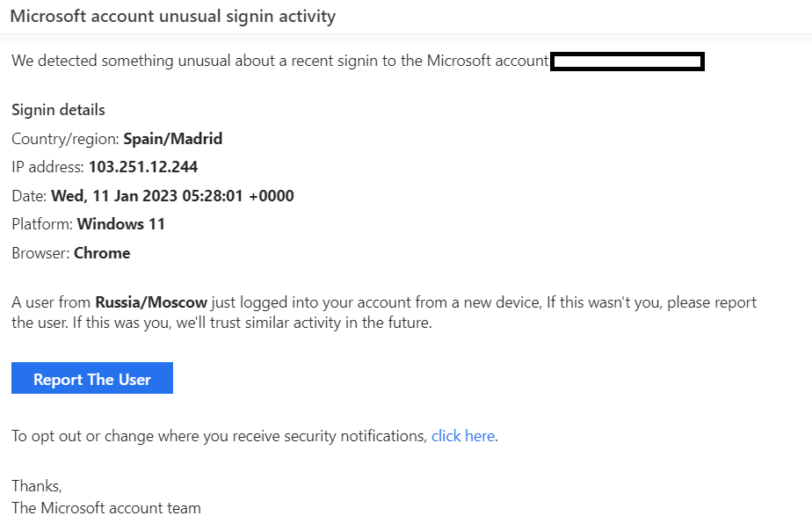Select the IP address 103.251.12.244
Image resolution: width=812 pixels, height=523 pixels.
click(x=146, y=166)
